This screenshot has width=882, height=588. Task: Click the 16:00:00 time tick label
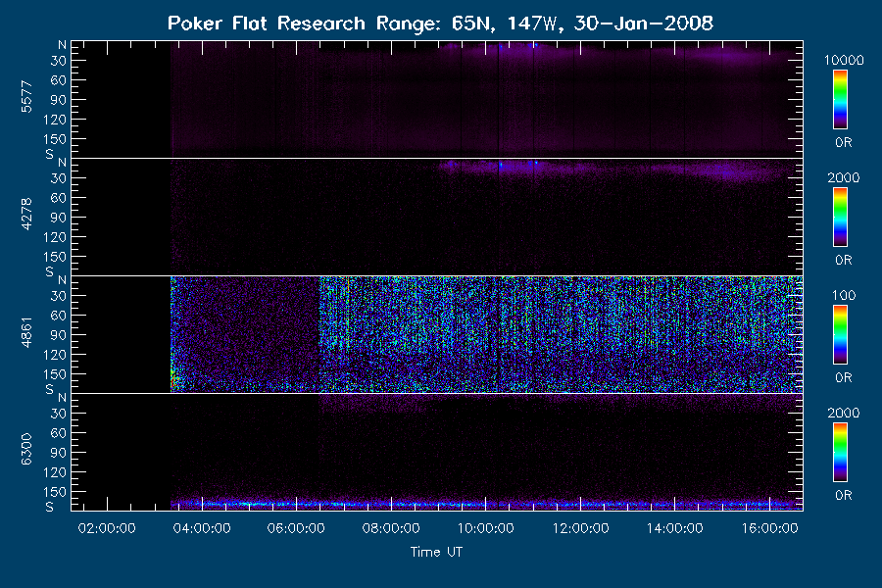pyautogui.click(x=769, y=528)
